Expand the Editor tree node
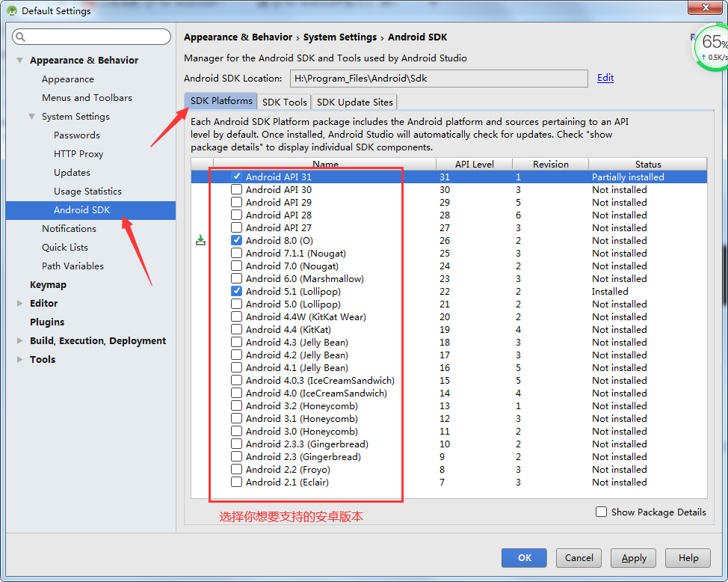 tap(19, 304)
